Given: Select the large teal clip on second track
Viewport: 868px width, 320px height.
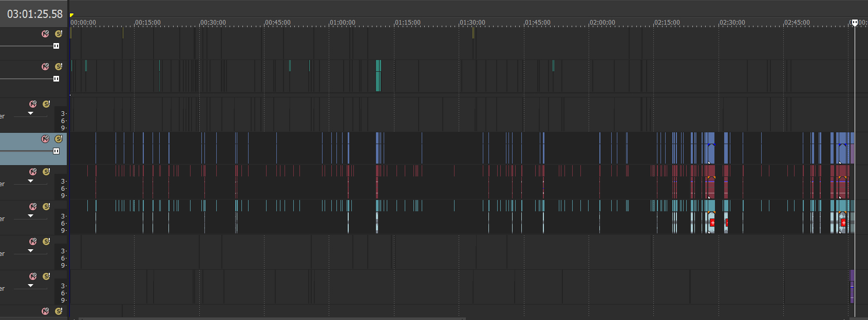Looking at the screenshot, I should (378, 75).
